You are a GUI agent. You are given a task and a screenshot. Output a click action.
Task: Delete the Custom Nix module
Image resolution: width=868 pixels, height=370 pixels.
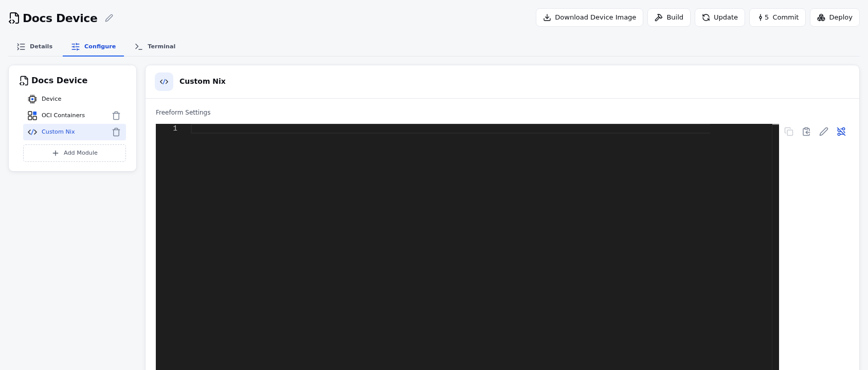(x=116, y=132)
